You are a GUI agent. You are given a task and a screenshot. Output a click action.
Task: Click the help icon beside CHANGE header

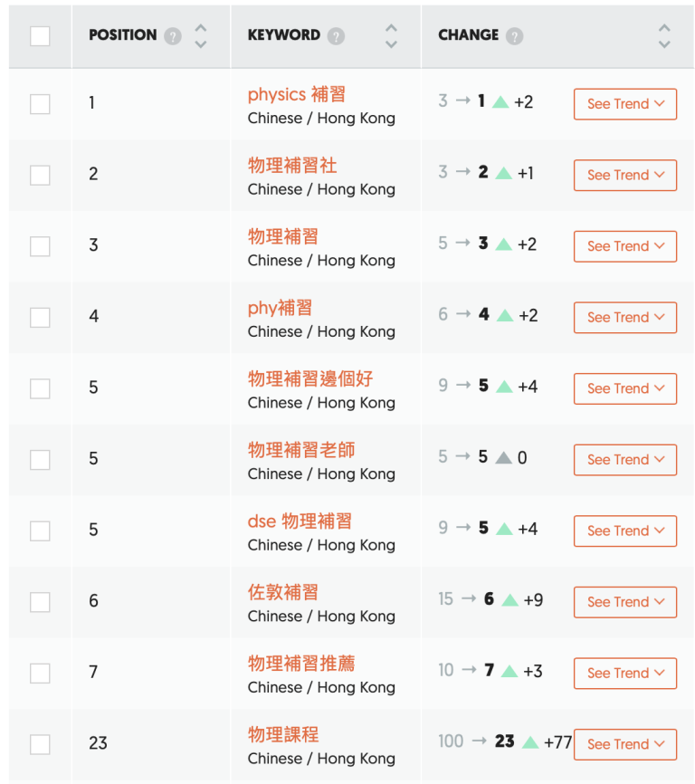(514, 36)
